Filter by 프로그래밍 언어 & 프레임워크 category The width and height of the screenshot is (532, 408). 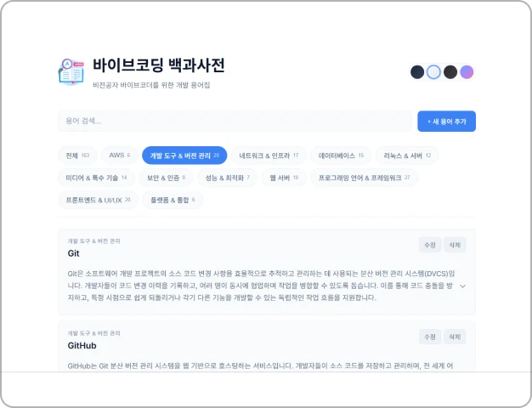(x=364, y=178)
